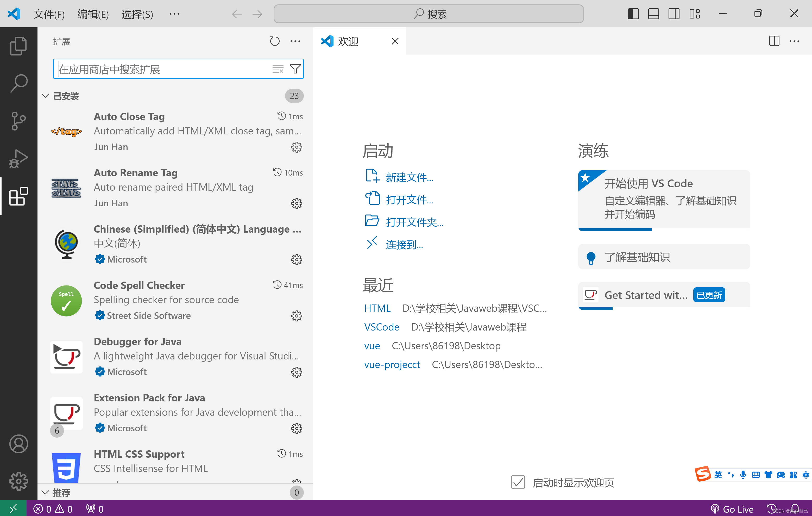Collapse the 已安装 installed section
Screen dimensions: 812x516
click(x=46, y=96)
